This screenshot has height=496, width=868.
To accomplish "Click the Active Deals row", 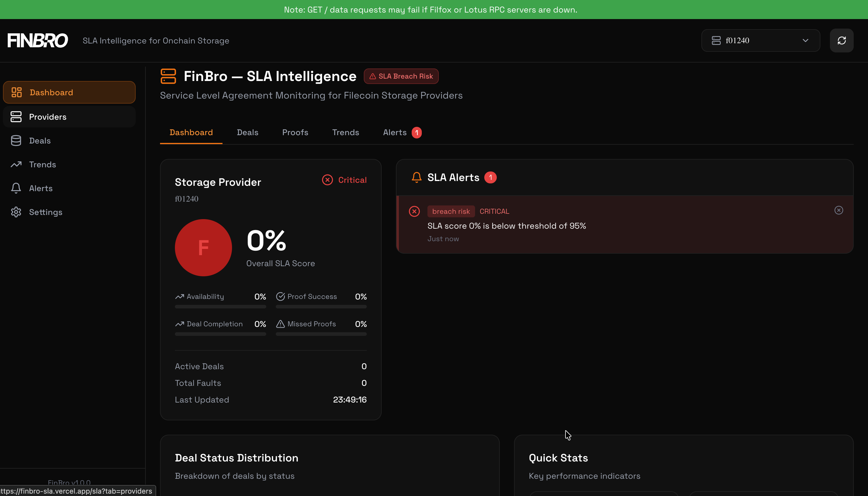I will [x=270, y=366].
